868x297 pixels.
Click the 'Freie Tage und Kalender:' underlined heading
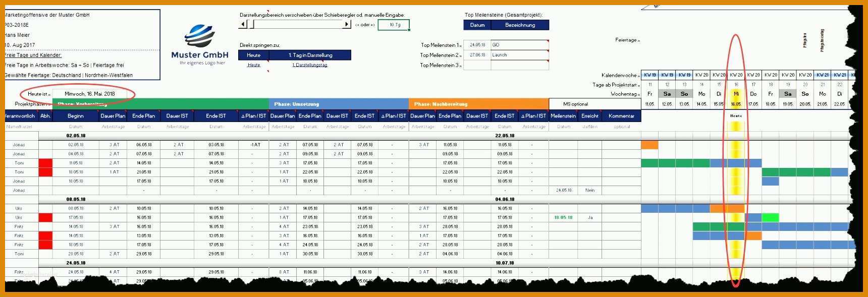tap(33, 55)
